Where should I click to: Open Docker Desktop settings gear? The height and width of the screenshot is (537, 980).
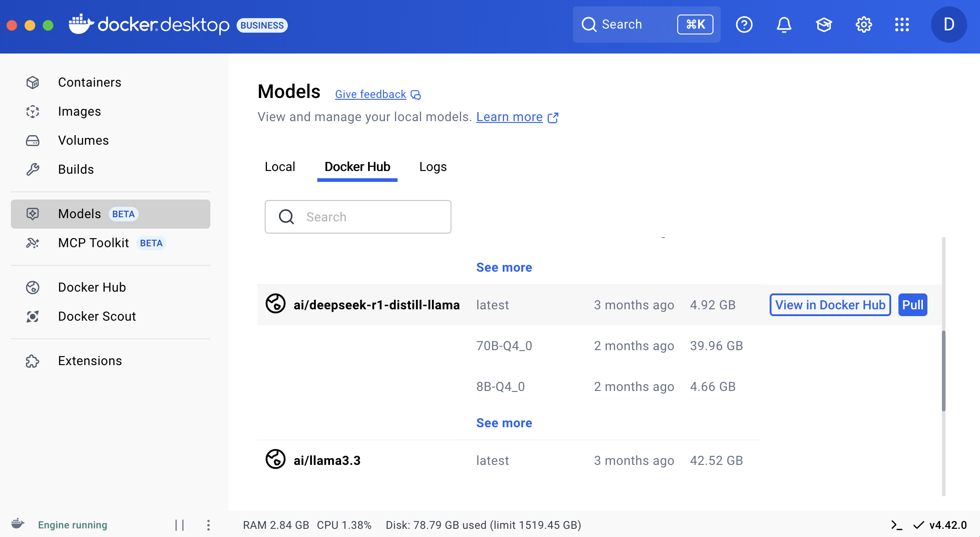tap(864, 24)
